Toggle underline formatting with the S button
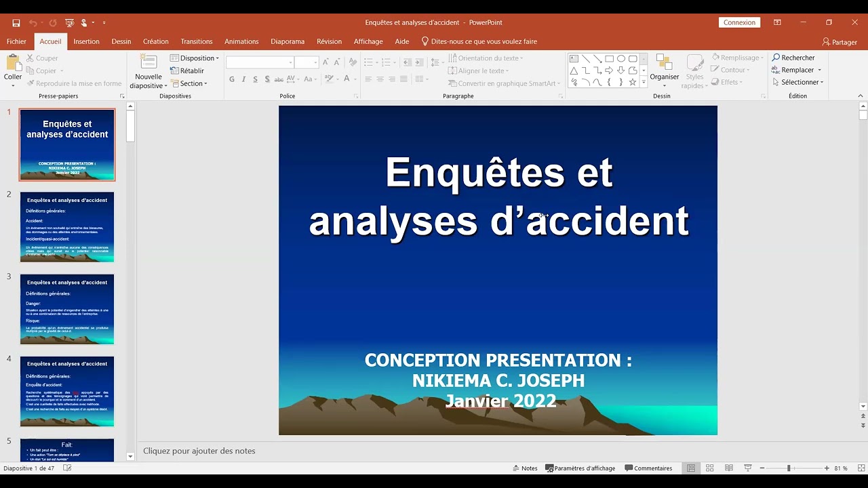The height and width of the screenshot is (488, 868). pos(256,79)
